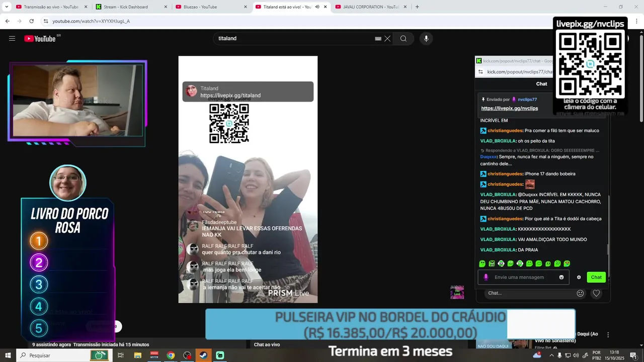This screenshot has height=362, width=644.
Task: Mute the Titaland tab audio icon
Action: click(317, 7)
